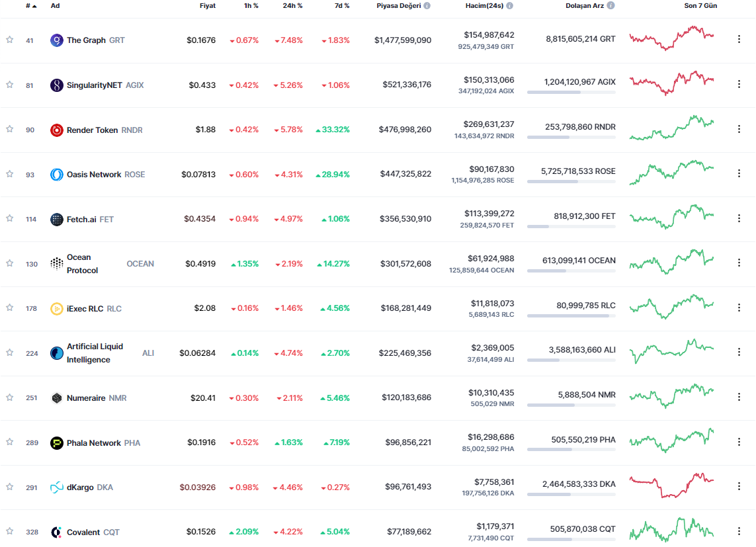Toggle favorite star on Covalent row

pyautogui.click(x=10, y=532)
